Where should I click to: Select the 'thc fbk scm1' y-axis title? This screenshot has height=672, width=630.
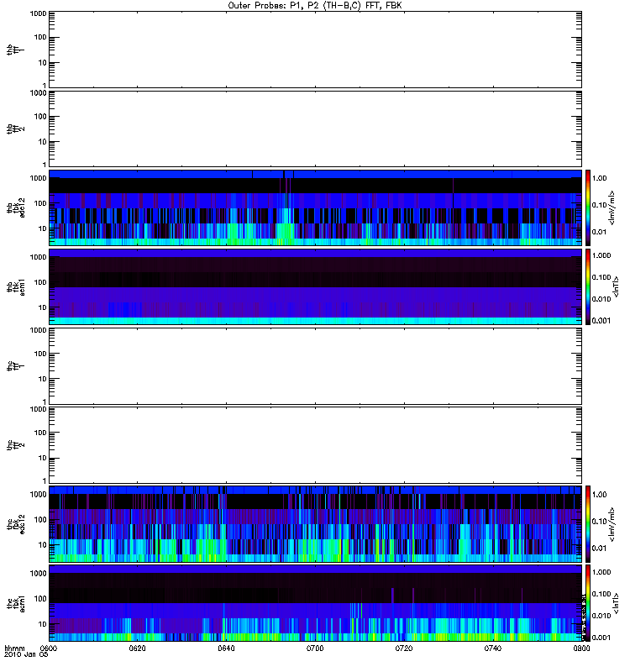point(16,603)
